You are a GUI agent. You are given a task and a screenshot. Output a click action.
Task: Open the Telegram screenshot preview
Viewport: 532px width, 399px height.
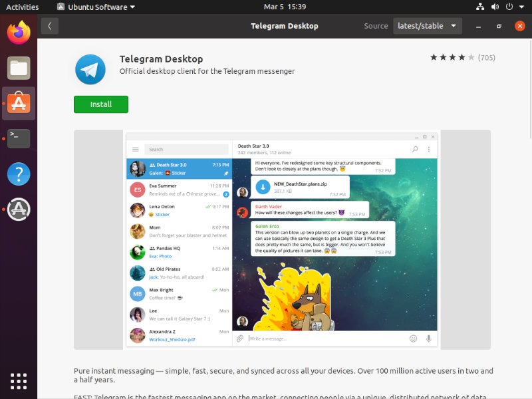point(282,239)
